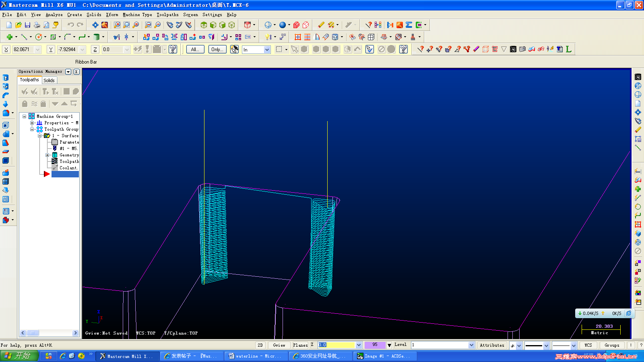Toggle 2D/3D construction mode button
Image resolution: width=644 pixels, height=362 pixels.
point(260,345)
